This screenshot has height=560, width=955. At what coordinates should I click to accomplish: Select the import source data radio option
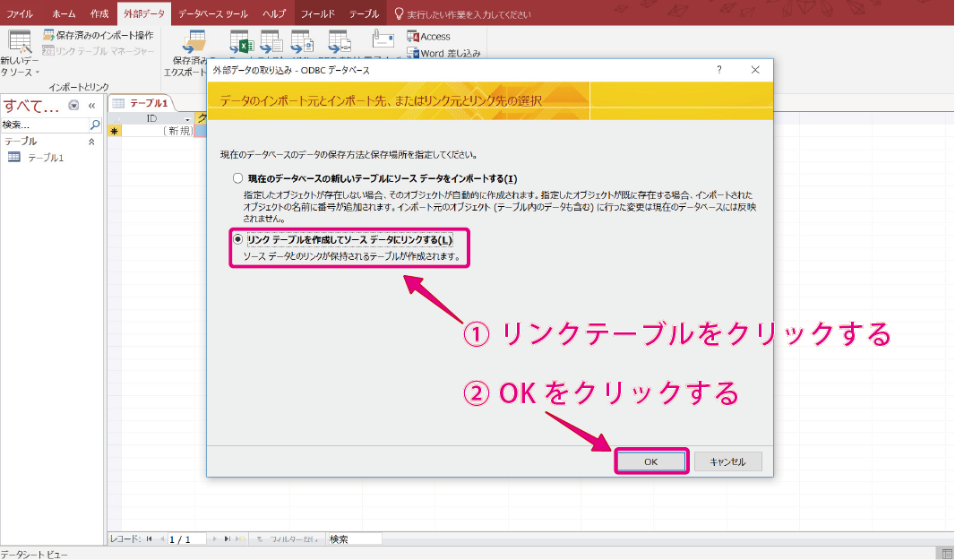coord(237,178)
